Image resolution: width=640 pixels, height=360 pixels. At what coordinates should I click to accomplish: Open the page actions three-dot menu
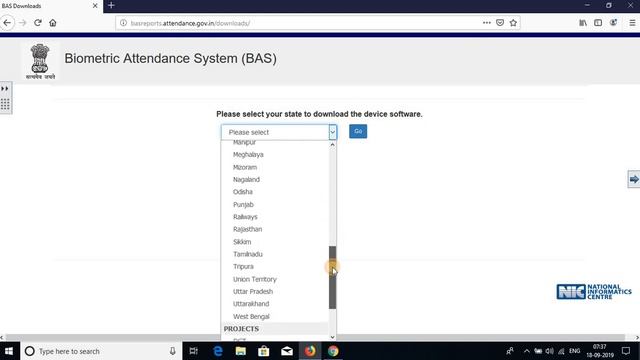coord(487,23)
